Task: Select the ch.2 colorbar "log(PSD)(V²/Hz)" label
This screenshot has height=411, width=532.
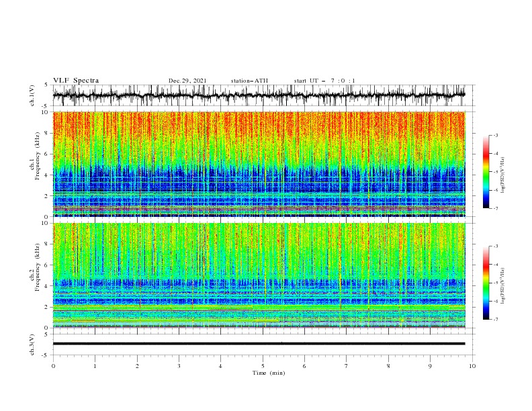Action: (502, 285)
